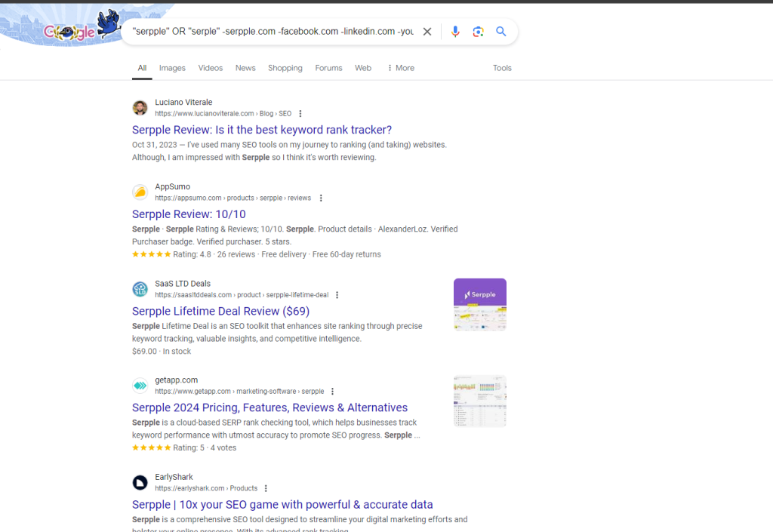The height and width of the screenshot is (532, 773).
Task: Open the 'Serpple Review: 10/10' link
Action: (x=189, y=214)
